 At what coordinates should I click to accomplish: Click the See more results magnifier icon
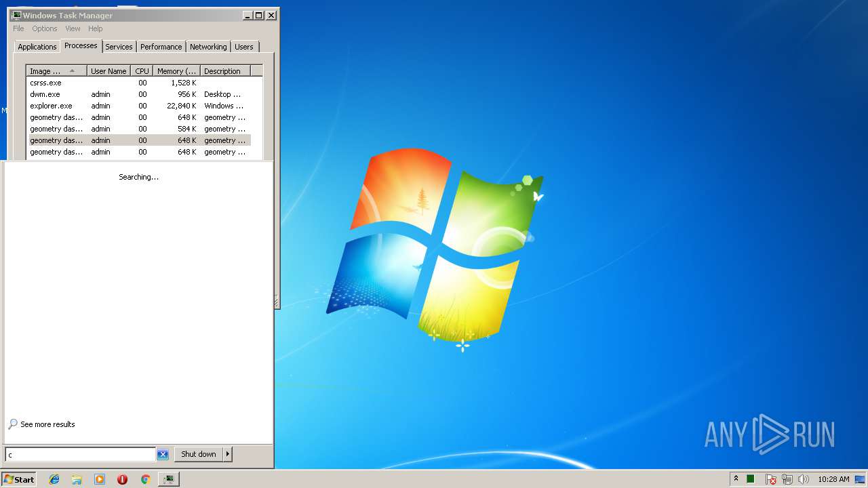(x=13, y=424)
